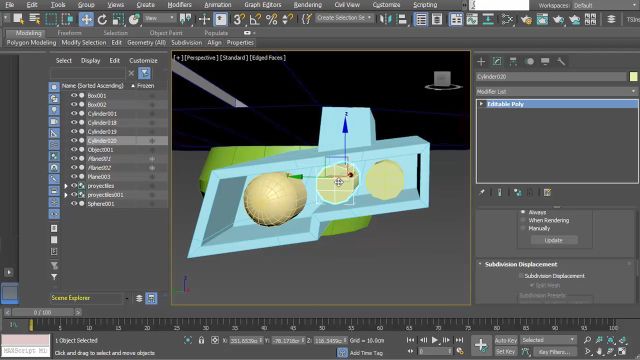This screenshot has width=640, height=360.
Task: Select the Rotate tool
Action: 102,19
